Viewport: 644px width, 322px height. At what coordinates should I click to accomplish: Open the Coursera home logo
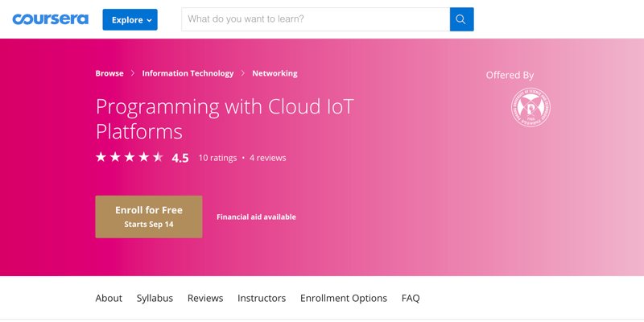(x=50, y=19)
